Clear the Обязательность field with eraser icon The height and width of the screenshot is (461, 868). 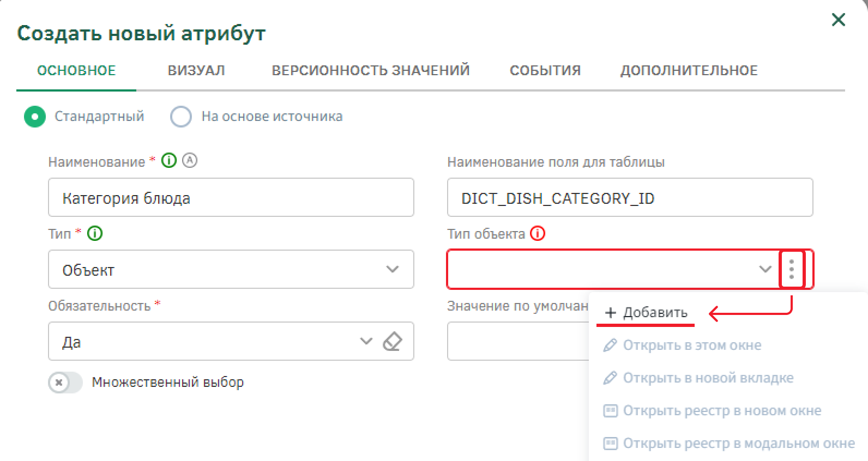click(x=393, y=342)
